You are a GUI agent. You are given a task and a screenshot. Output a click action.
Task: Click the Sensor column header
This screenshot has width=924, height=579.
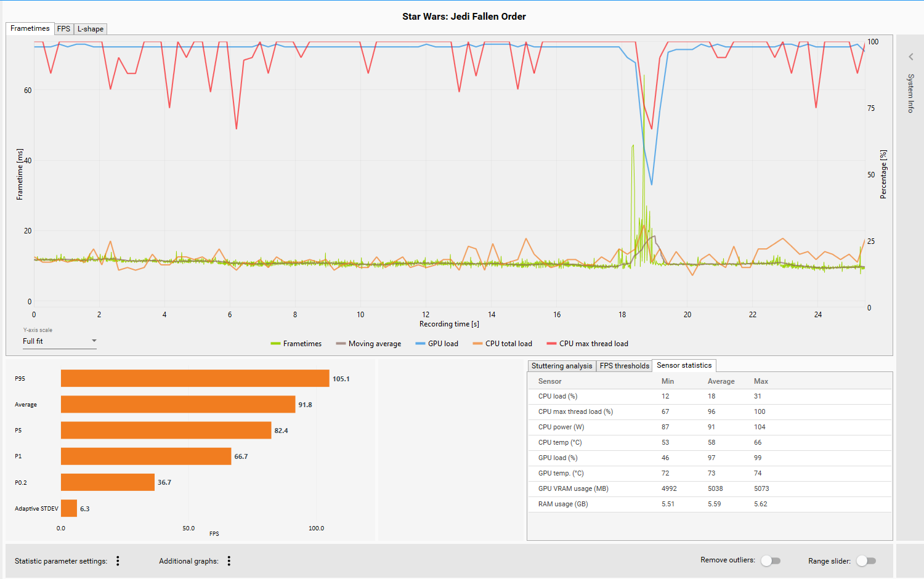click(x=550, y=381)
